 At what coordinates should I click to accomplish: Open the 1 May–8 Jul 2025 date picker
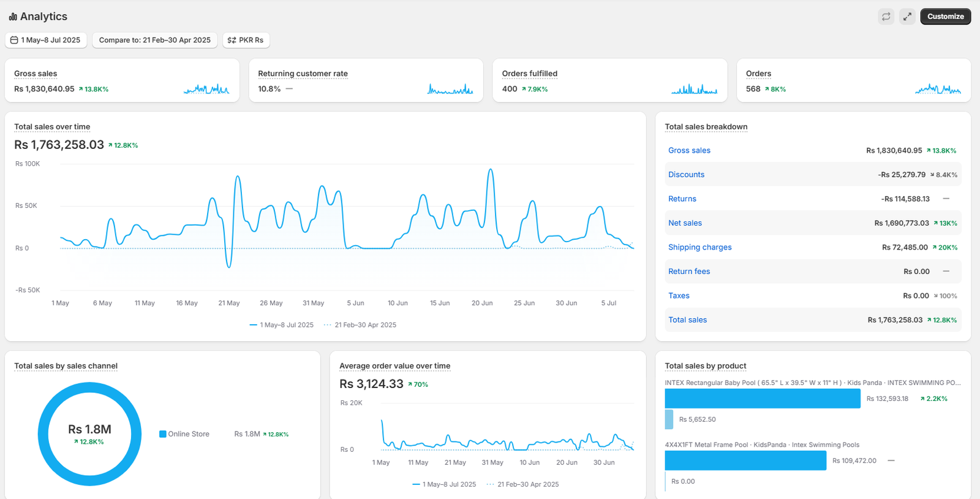coord(47,40)
